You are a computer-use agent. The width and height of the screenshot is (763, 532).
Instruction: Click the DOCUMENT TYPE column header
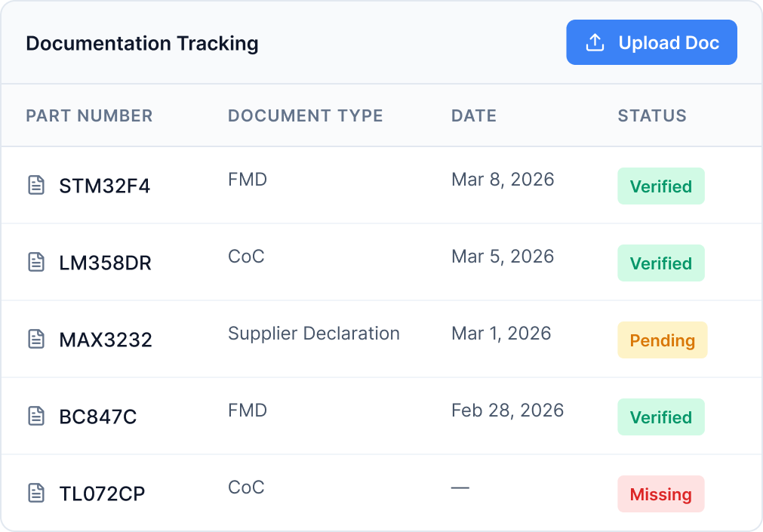pos(305,115)
